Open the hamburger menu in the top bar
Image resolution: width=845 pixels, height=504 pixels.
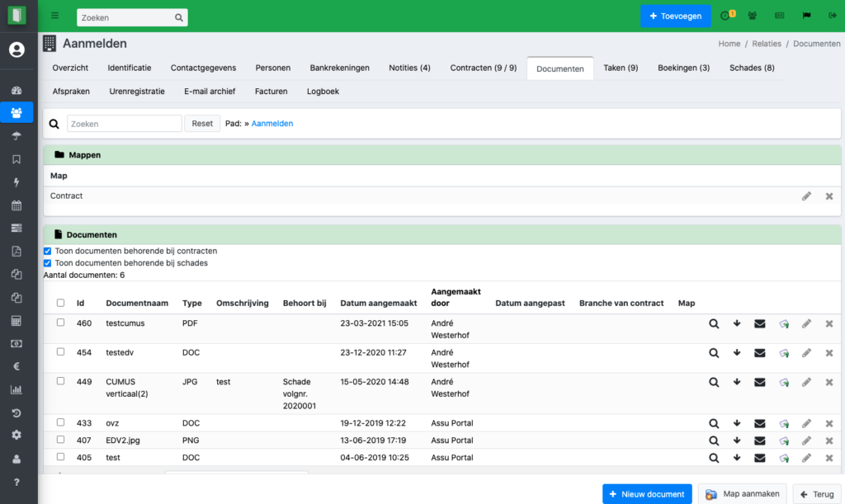pos(55,16)
